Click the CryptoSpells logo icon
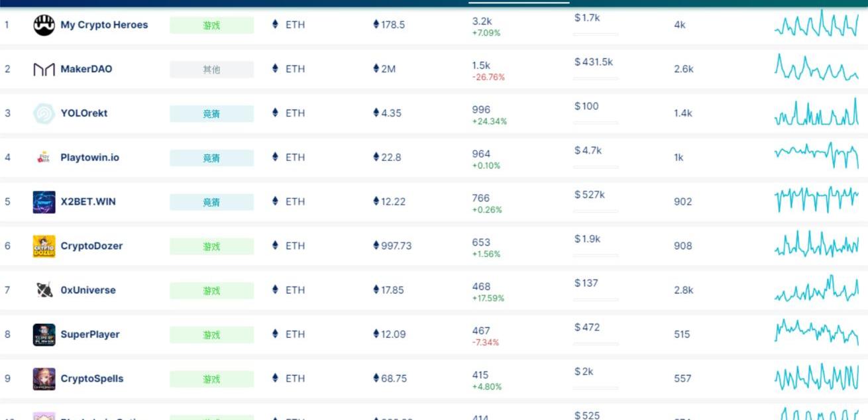 pyautogui.click(x=44, y=379)
